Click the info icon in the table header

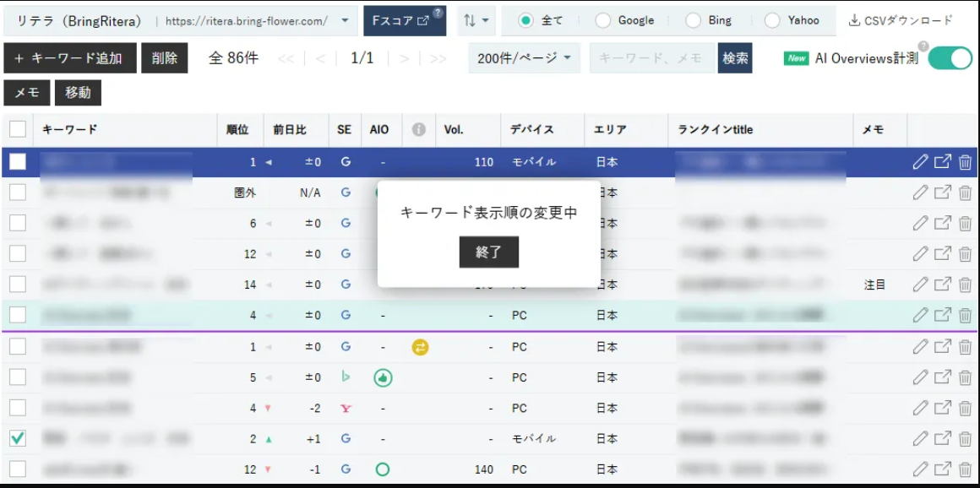pyautogui.click(x=418, y=130)
